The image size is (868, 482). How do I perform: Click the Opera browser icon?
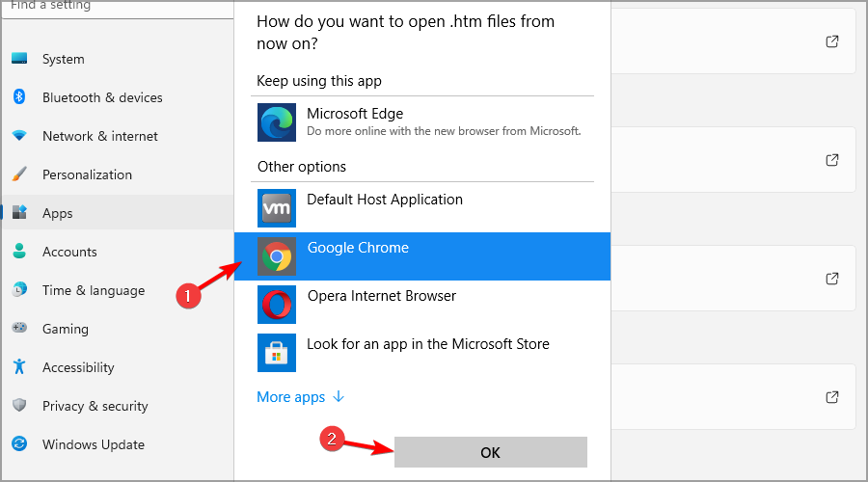click(x=276, y=305)
